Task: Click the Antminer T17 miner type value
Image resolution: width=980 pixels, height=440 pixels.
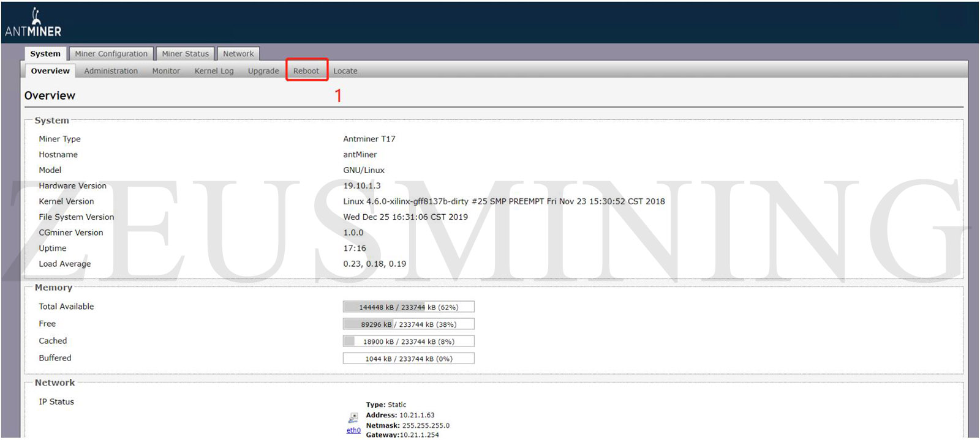Action: [x=369, y=139]
